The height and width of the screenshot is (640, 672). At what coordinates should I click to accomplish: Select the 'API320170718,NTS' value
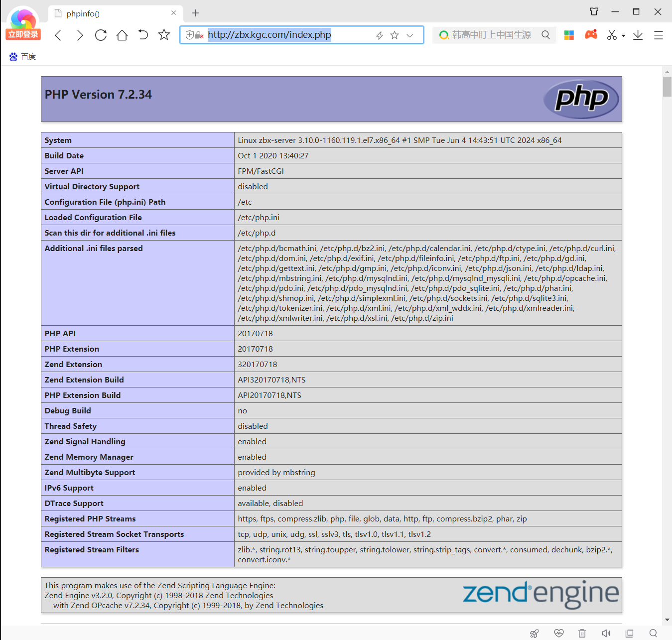pyautogui.click(x=271, y=380)
